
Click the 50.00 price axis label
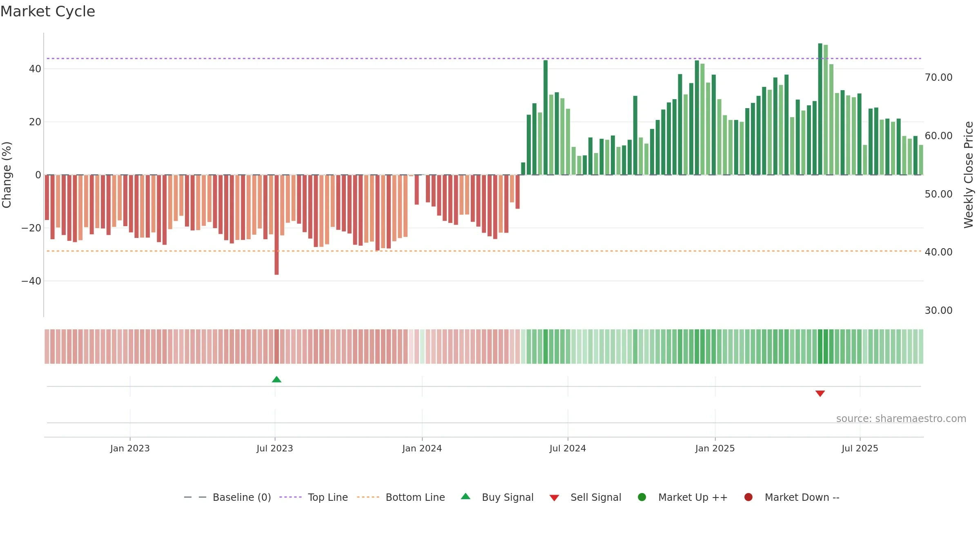(x=938, y=194)
